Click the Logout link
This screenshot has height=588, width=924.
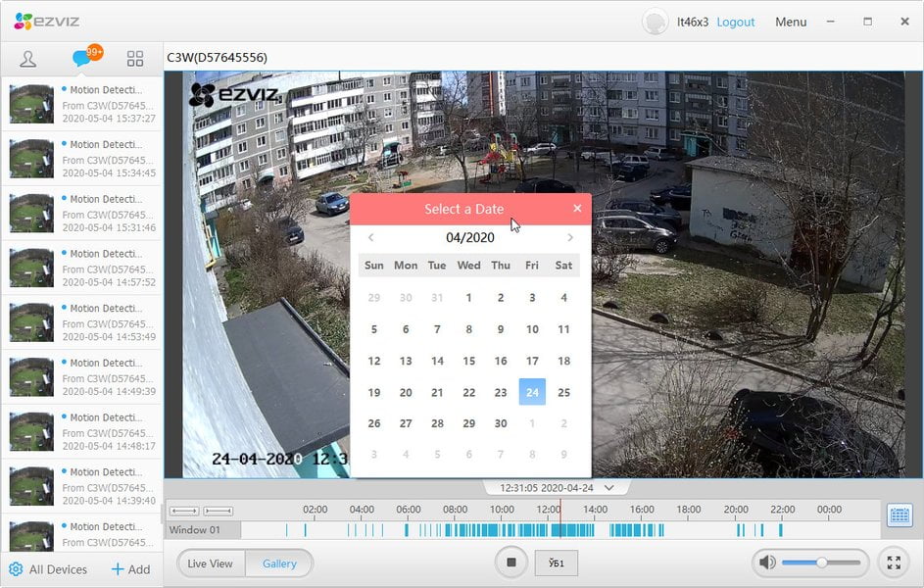(736, 22)
